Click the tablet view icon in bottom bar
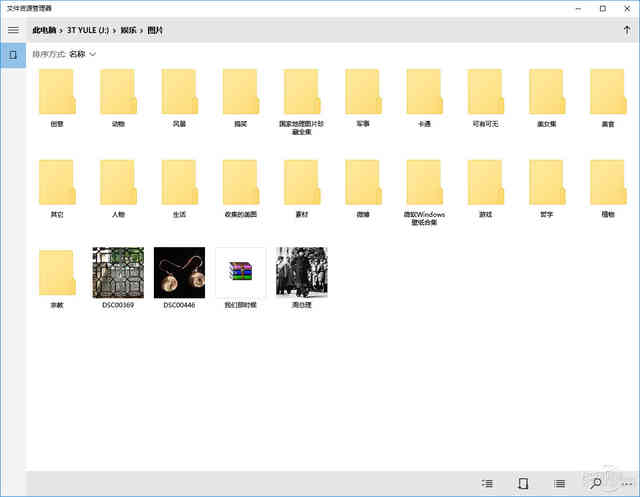Screen dimensions: 640x497 point(524,483)
